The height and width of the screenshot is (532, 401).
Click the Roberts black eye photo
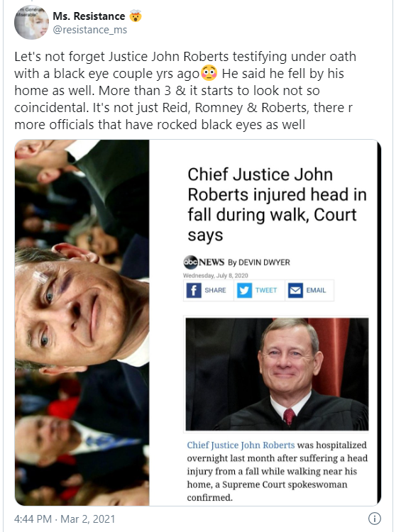(x=82, y=323)
